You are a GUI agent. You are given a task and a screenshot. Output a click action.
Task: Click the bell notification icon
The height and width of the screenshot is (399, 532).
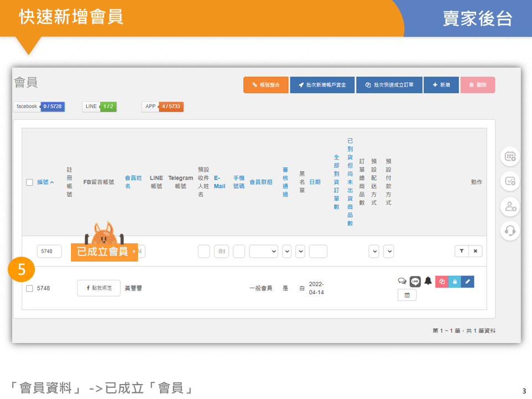coord(428,281)
